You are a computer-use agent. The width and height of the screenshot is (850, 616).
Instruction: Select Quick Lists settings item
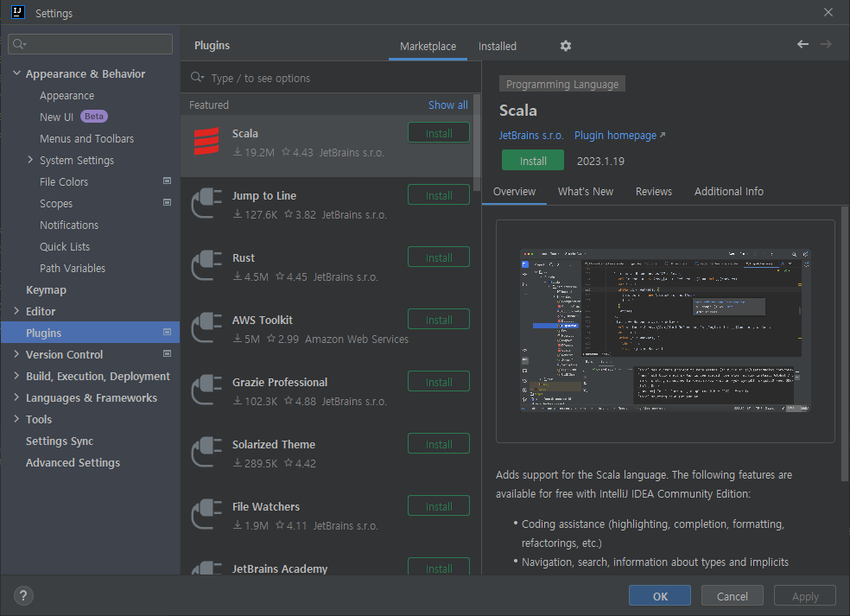tap(65, 246)
